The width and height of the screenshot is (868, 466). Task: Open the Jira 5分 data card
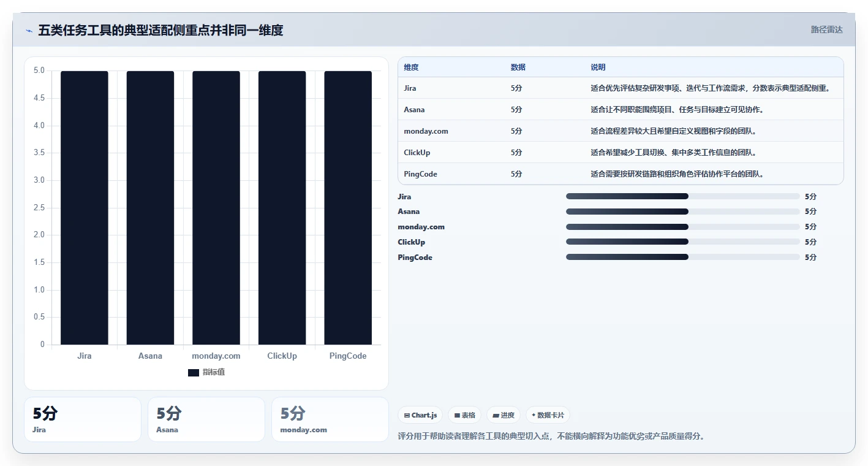(x=82, y=419)
